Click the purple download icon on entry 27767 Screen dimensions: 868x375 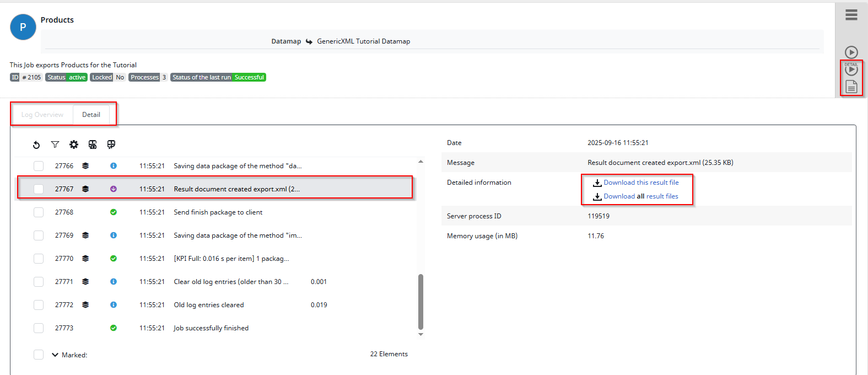tap(114, 189)
